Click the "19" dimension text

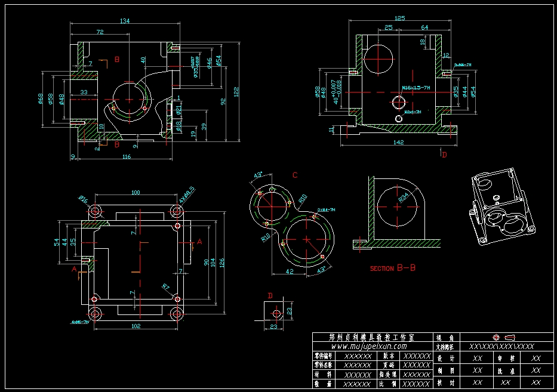193,134
